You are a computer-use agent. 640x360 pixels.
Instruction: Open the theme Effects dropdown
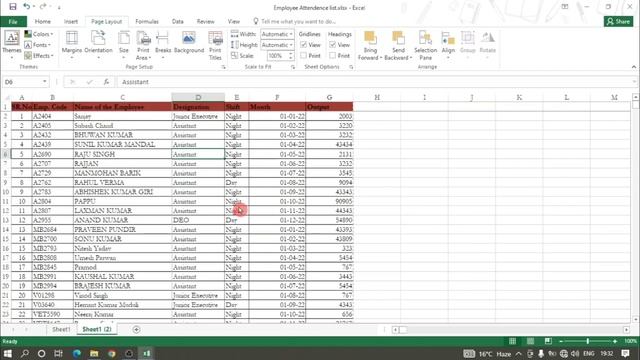pos(39,56)
